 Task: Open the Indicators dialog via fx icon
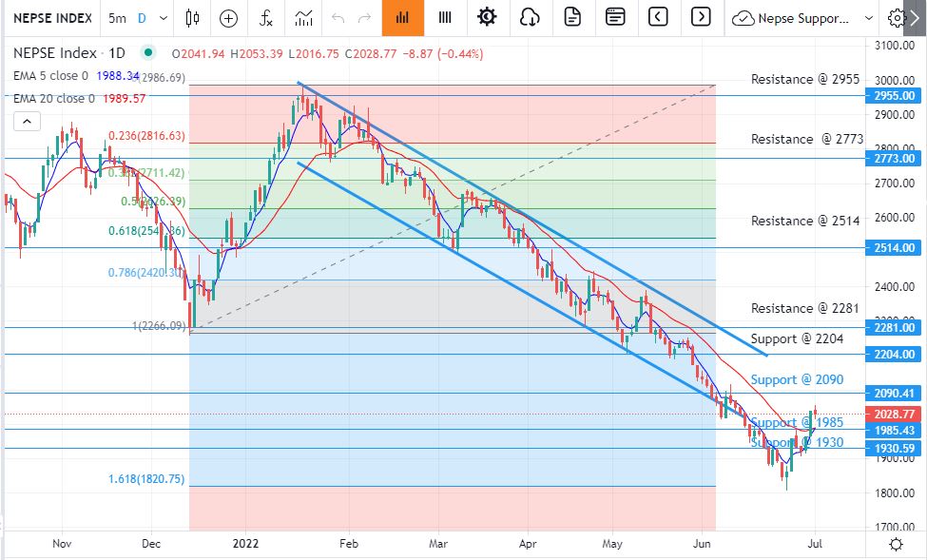[264, 17]
